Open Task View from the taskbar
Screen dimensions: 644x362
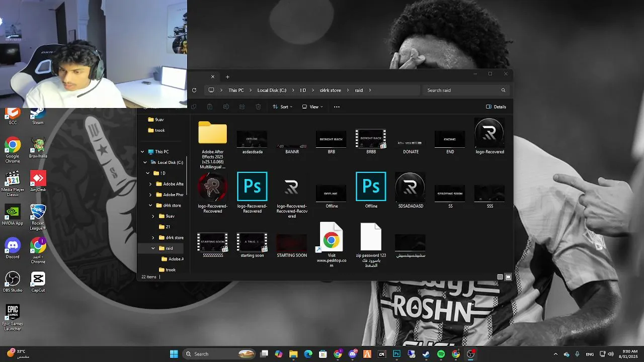pyautogui.click(x=264, y=354)
